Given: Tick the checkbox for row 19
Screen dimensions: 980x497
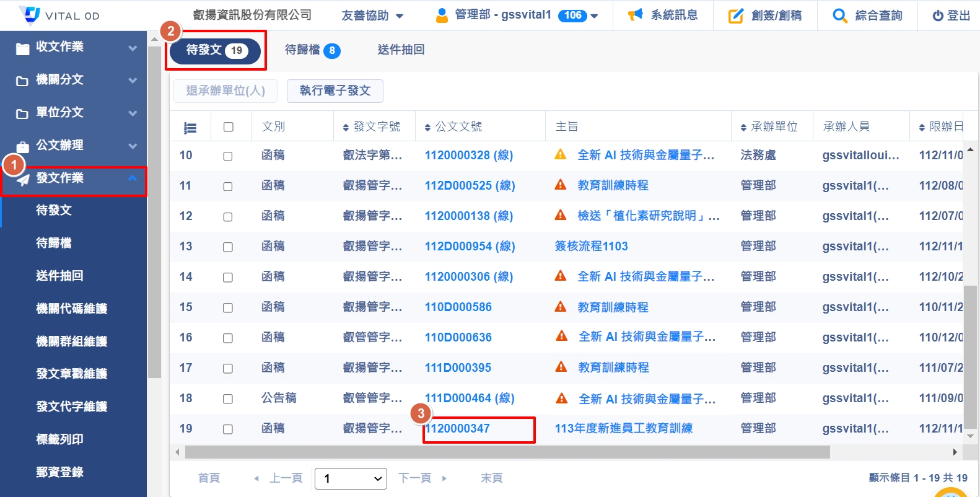Looking at the screenshot, I should (x=228, y=429).
